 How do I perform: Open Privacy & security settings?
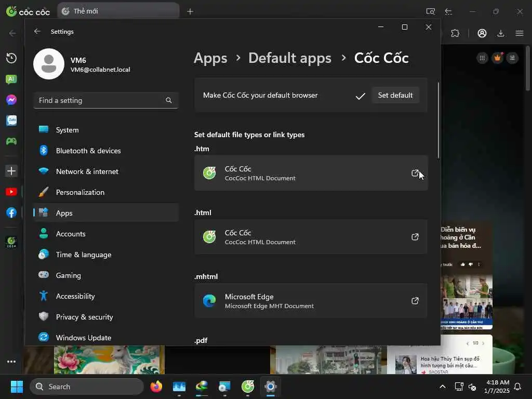coord(106,317)
